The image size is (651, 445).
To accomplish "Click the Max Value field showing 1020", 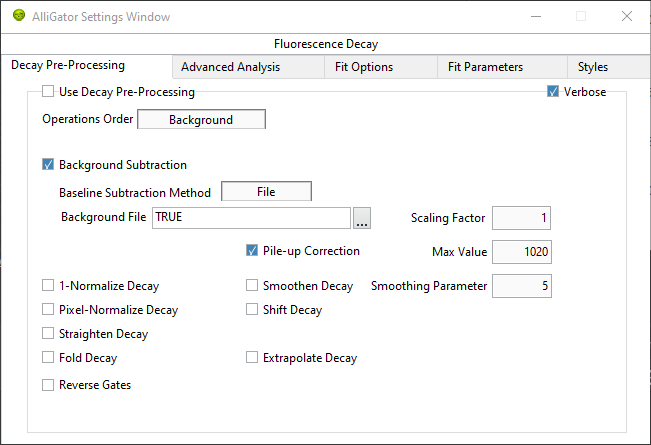I will (x=521, y=252).
